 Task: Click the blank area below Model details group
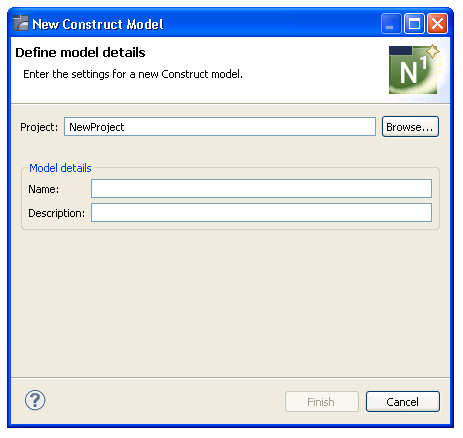[x=230, y=303]
